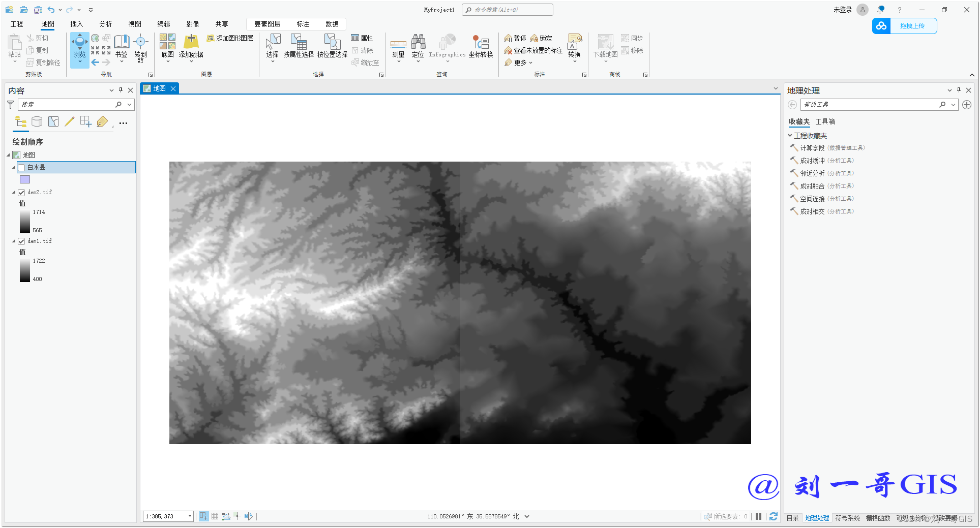Open the 视图 View ribbon tab
Viewport: 980px width, 528px height.
coord(135,24)
